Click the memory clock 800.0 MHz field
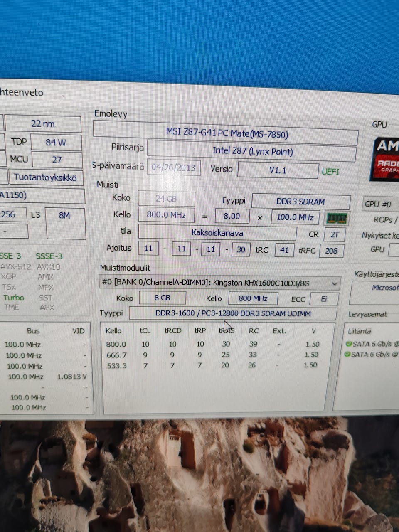Viewport: 399px width, 532px height. pyautogui.click(x=166, y=215)
